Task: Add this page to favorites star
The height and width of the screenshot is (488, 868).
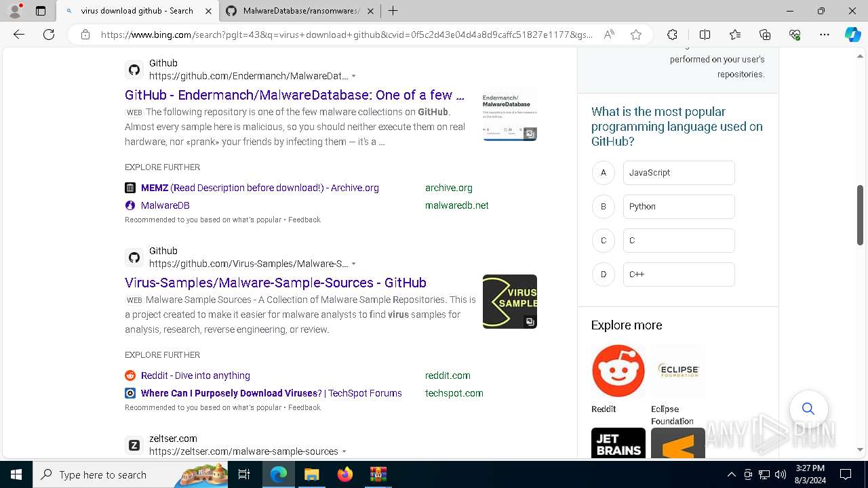Action: (x=636, y=35)
